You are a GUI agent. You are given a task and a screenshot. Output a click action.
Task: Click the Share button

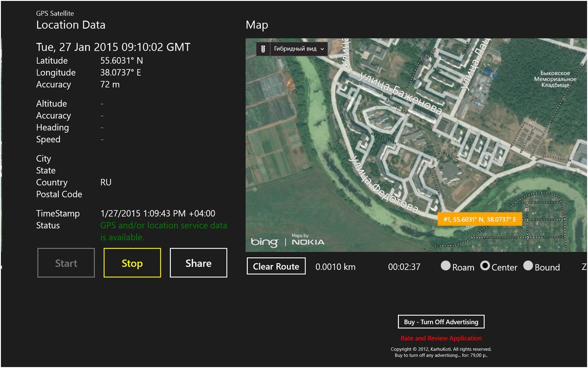coord(198,263)
